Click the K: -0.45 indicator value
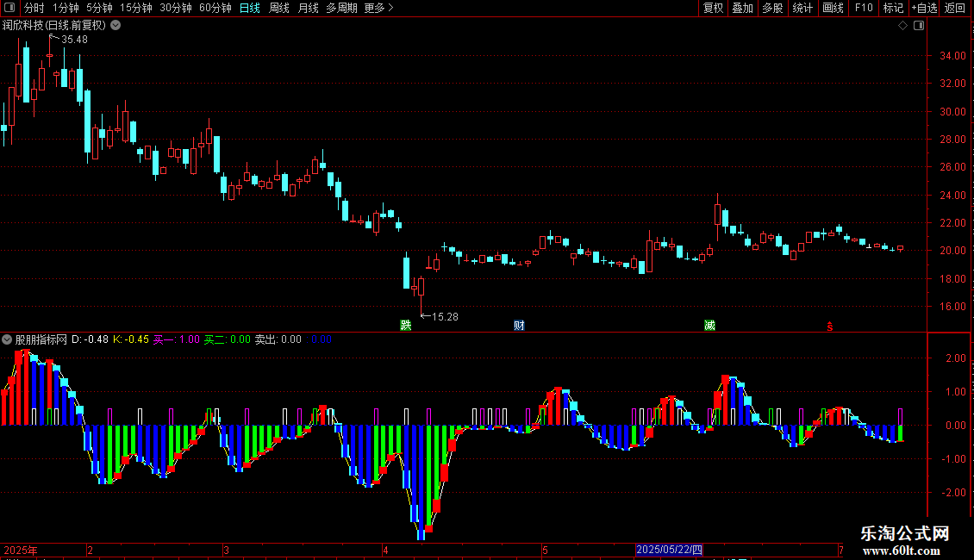The height and width of the screenshot is (560, 974). (131, 339)
